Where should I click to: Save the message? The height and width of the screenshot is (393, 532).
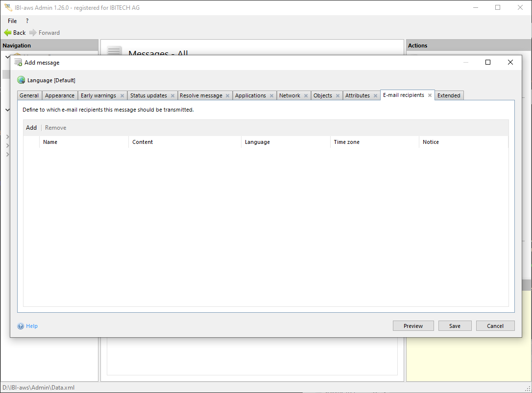455,326
